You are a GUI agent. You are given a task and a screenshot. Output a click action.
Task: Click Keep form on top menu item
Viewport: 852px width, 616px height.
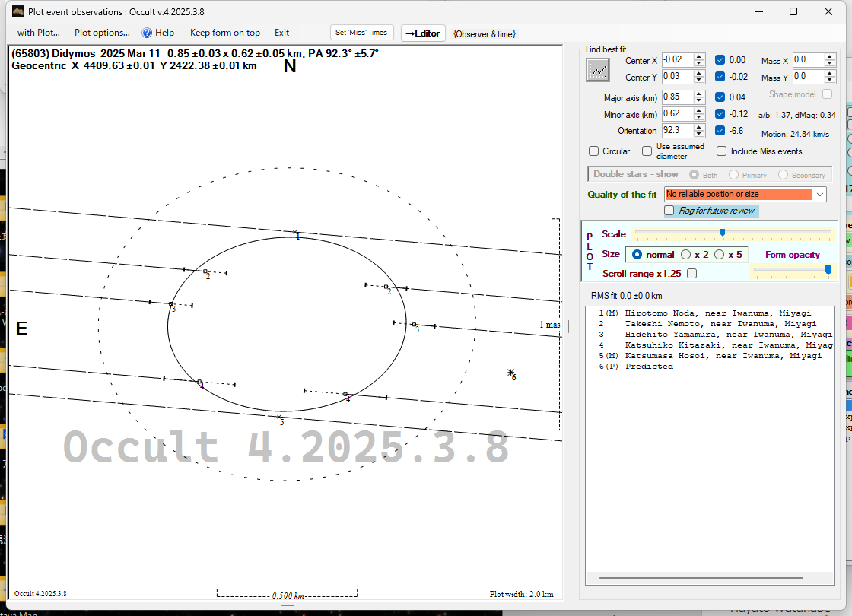click(224, 33)
